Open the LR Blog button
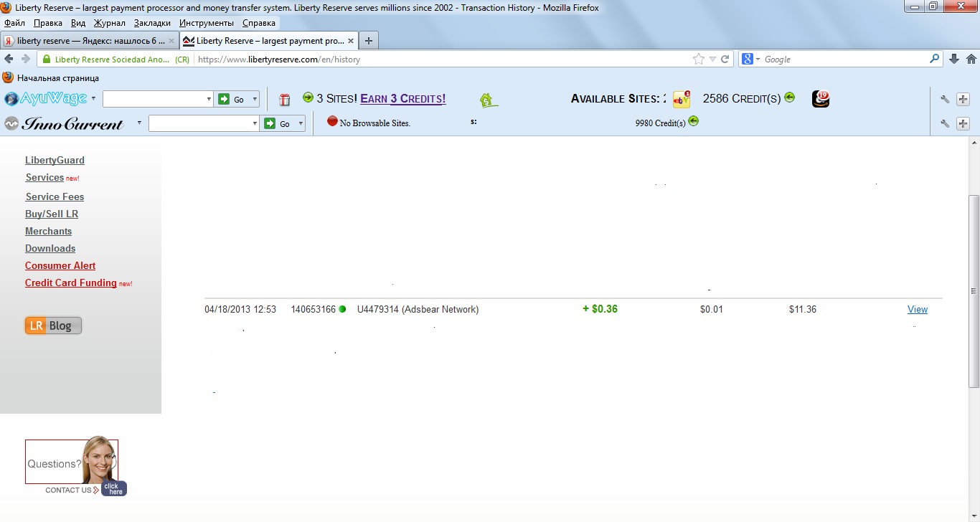Viewport: 980px width, 522px height. 53,326
